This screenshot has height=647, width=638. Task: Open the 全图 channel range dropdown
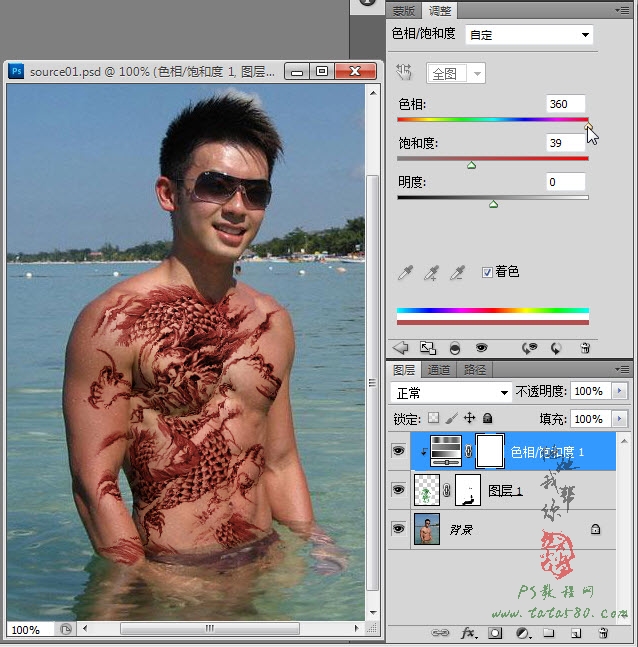click(456, 73)
